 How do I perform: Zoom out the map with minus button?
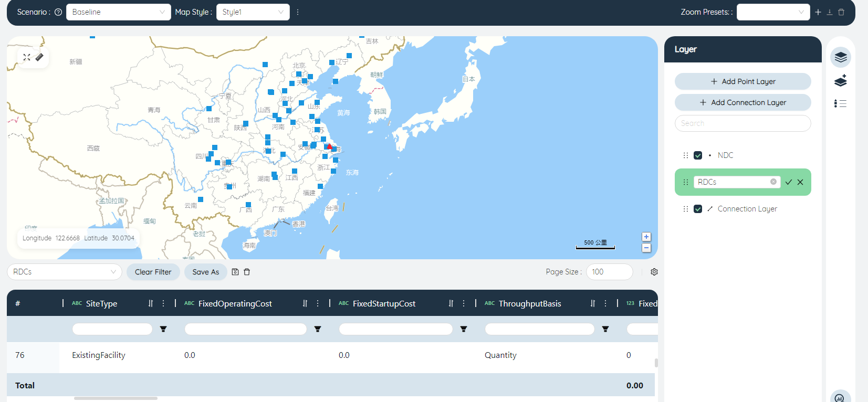point(646,248)
